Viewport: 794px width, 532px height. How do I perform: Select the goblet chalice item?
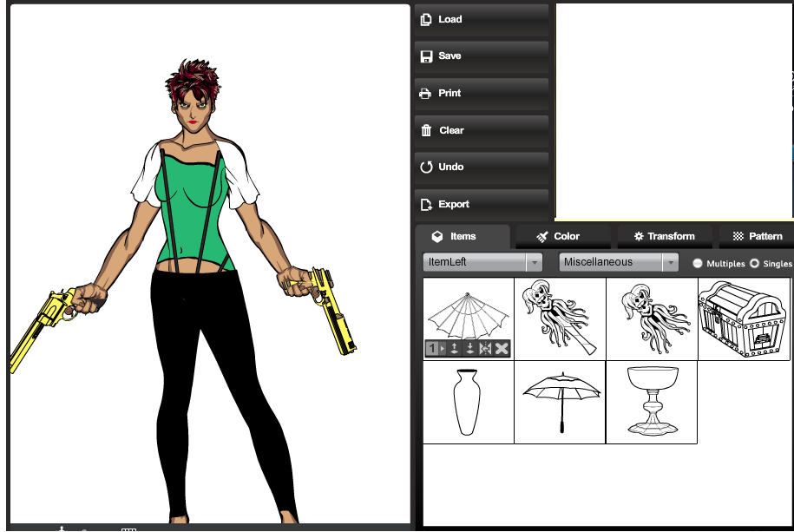coord(651,403)
